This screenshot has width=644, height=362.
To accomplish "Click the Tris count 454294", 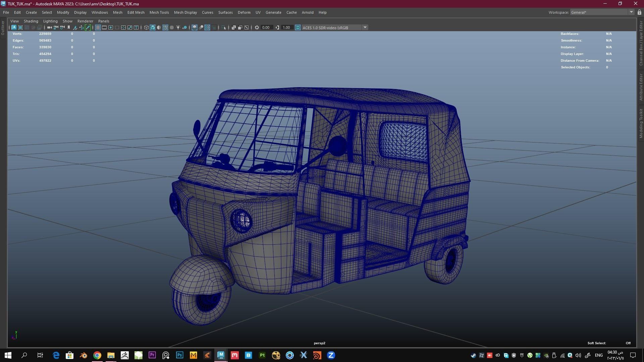I will click(x=45, y=54).
